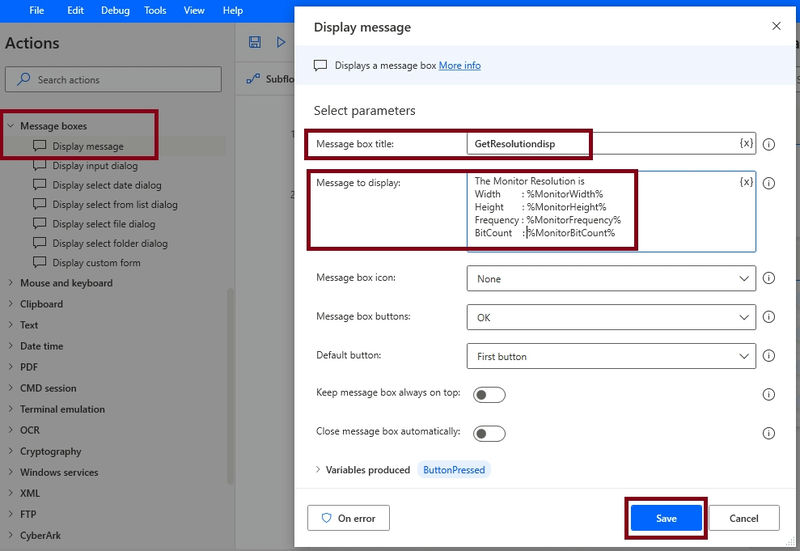This screenshot has height=551, width=800.
Task: Click the Subflows icon in toolbar
Action: (x=253, y=79)
